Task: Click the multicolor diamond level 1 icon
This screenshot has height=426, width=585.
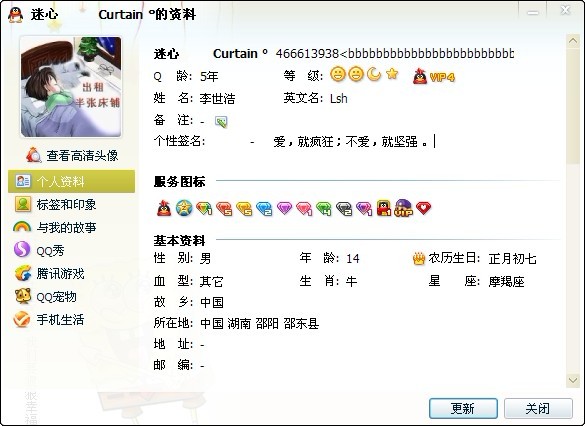Action: (x=204, y=209)
